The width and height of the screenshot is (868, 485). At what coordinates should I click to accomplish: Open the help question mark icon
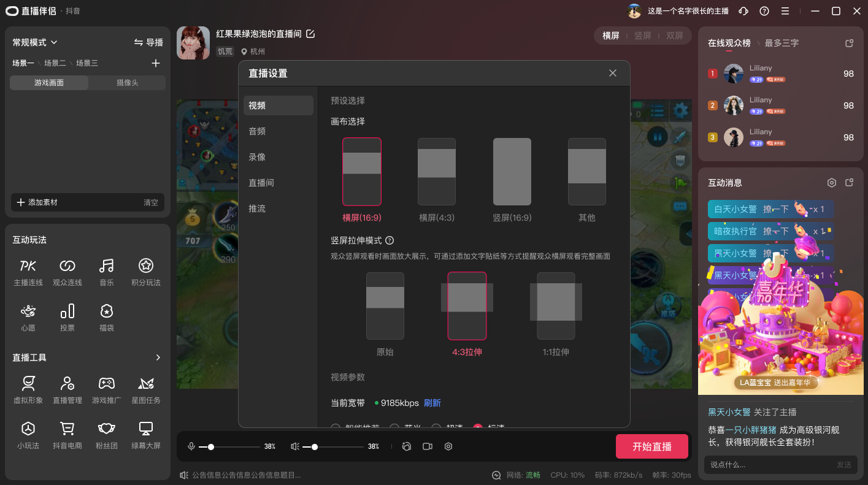click(764, 11)
